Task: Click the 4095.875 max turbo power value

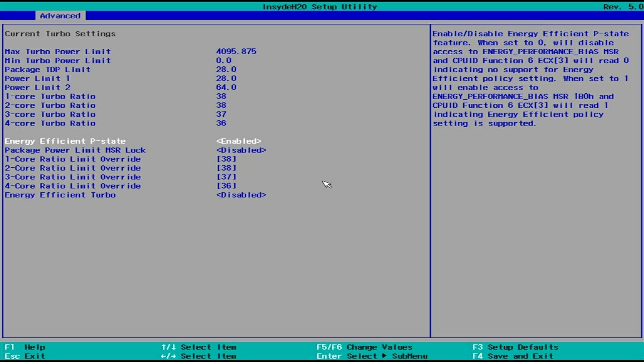Action: pyautogui.click(x=236, y=51)
